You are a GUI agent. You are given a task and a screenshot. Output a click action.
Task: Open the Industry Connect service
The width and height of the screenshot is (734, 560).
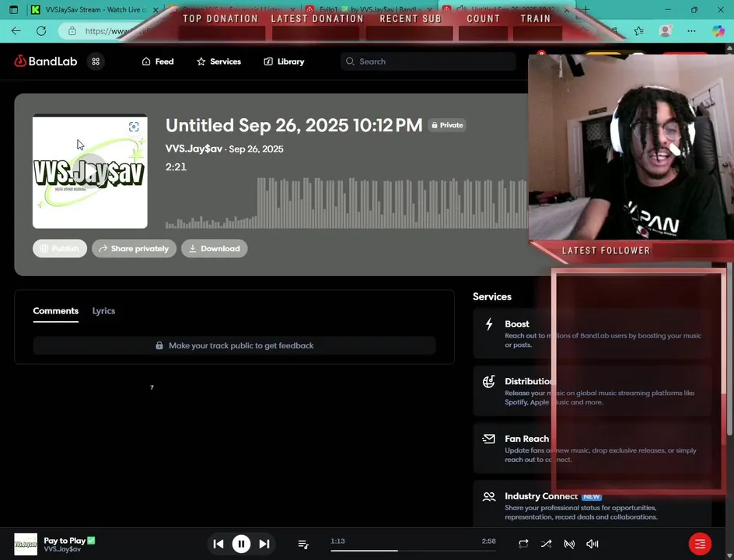tap(592, 506)
